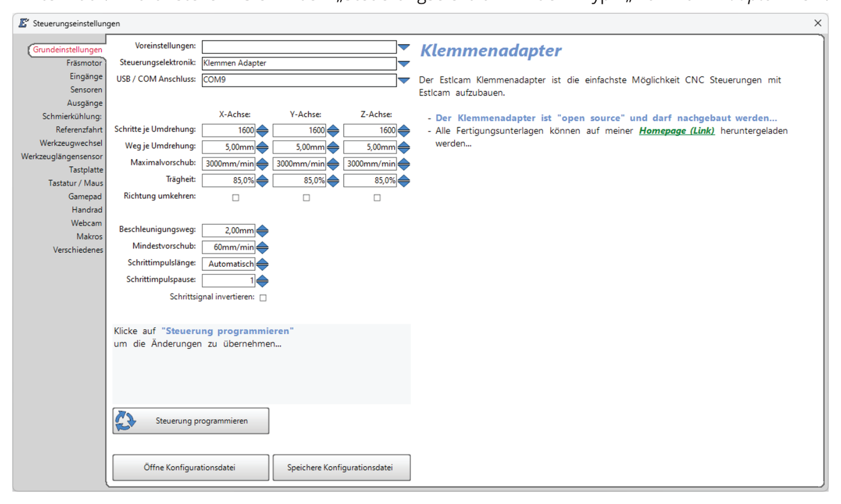Click the Schrittimpulspause value field
This screenshot has height=504, width=841.
point(229,281)
